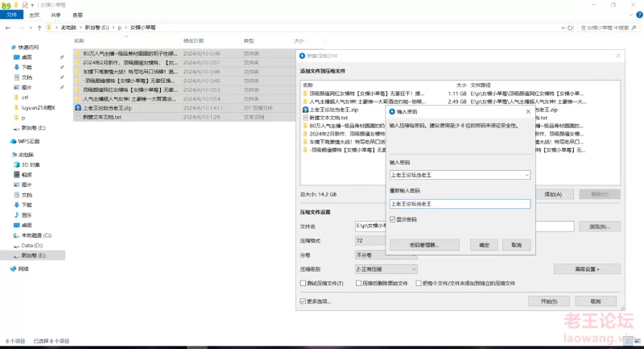Switch to the 共享 ribbon tab
This screenshot has height=349, width=644.
(55, 15)
